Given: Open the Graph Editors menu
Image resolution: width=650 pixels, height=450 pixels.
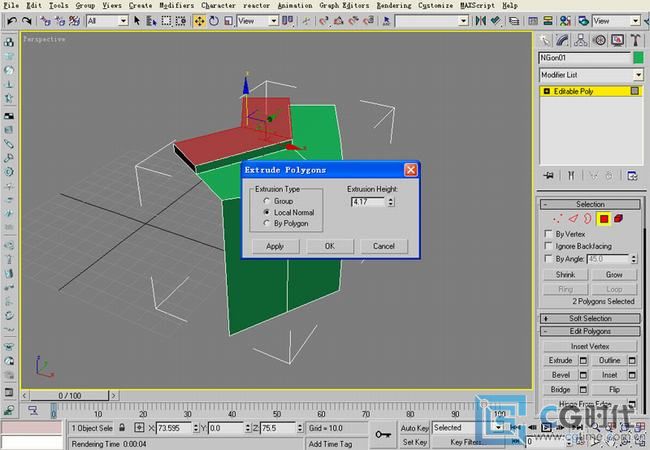Looking at the screenshot, I should (344, 5).
